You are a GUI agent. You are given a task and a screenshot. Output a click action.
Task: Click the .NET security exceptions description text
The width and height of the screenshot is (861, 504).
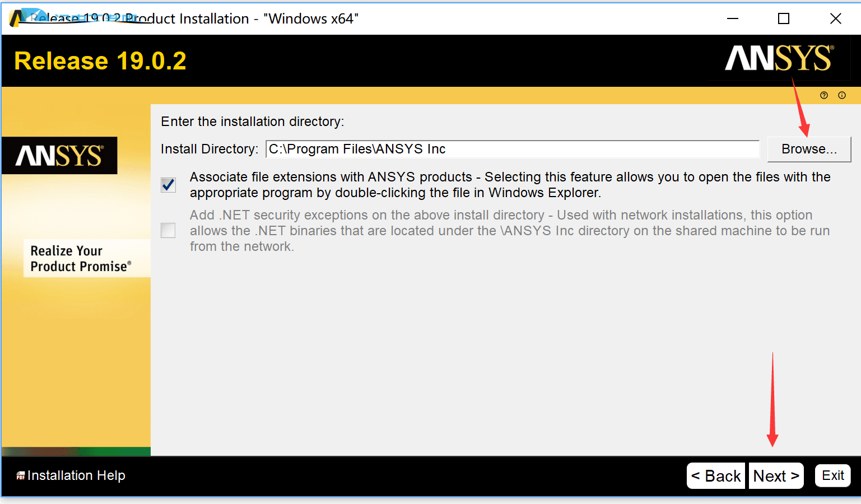(509, 231)
